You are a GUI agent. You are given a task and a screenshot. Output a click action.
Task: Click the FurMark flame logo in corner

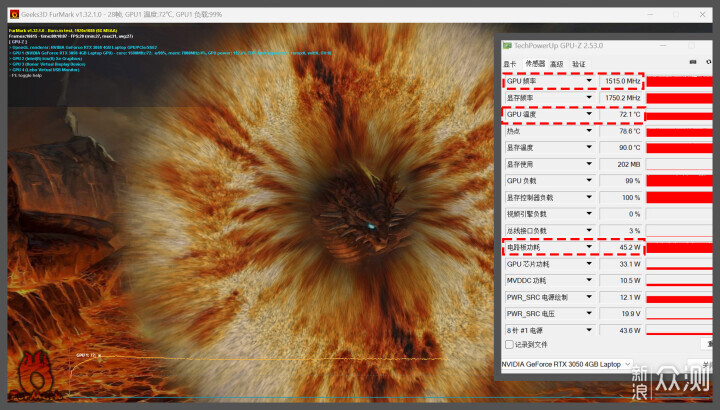click(x=36, y=375)
